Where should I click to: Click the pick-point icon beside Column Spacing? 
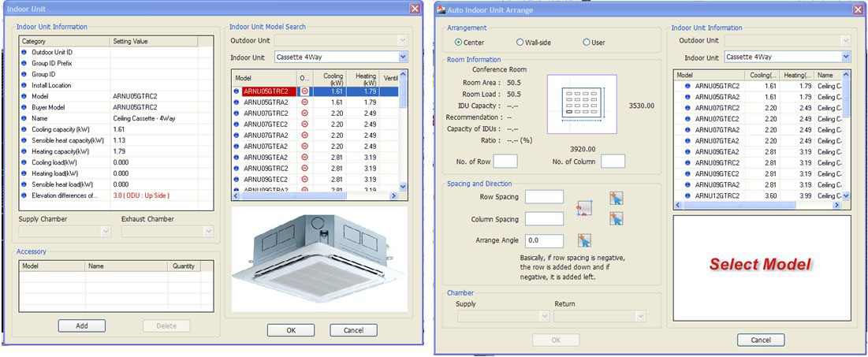616,218
